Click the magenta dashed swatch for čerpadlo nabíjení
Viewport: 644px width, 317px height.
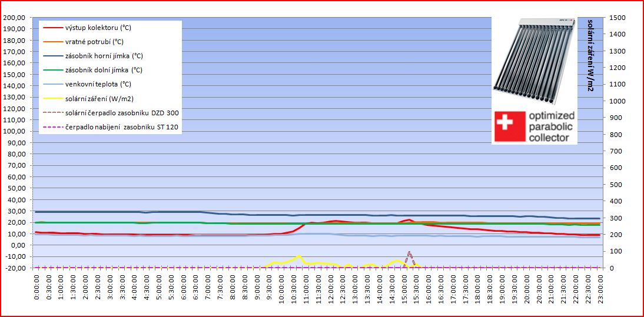[x=53, y=126]
